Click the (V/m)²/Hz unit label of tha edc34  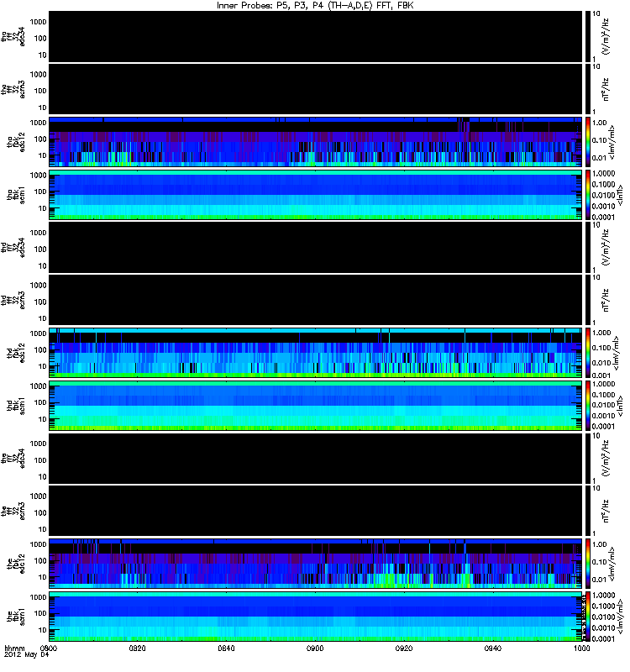(x=606, y=36)
